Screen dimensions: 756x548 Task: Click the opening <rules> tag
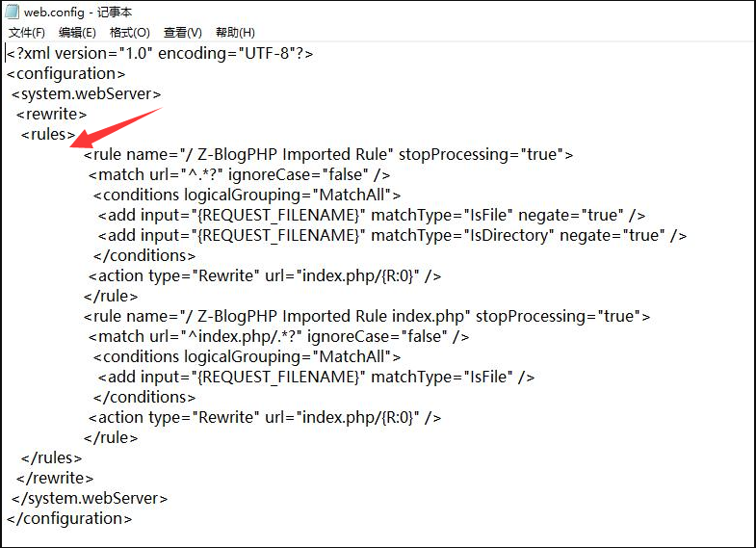(48, 134)
